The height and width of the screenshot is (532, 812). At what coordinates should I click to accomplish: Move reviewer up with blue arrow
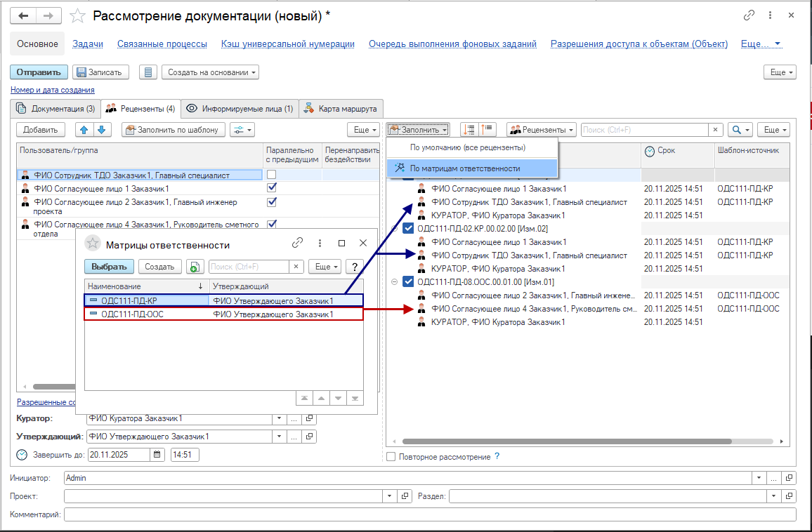[x=84, y=130]
